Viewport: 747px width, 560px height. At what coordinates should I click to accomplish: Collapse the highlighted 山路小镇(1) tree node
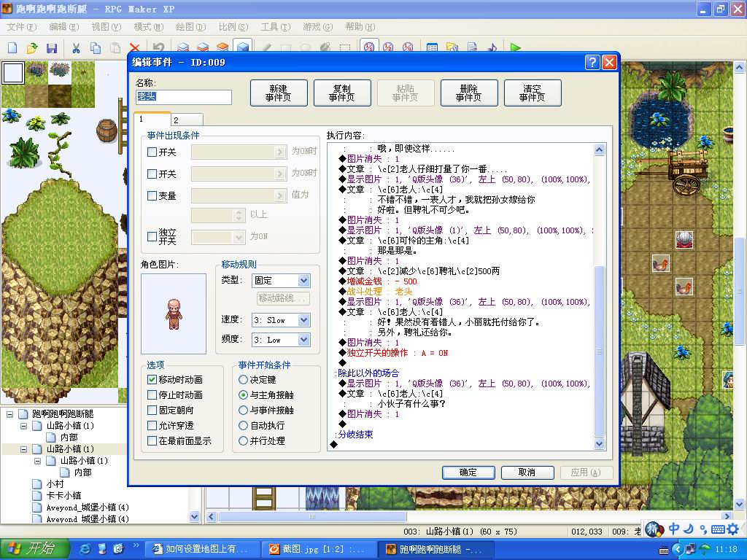pos(23,449)
